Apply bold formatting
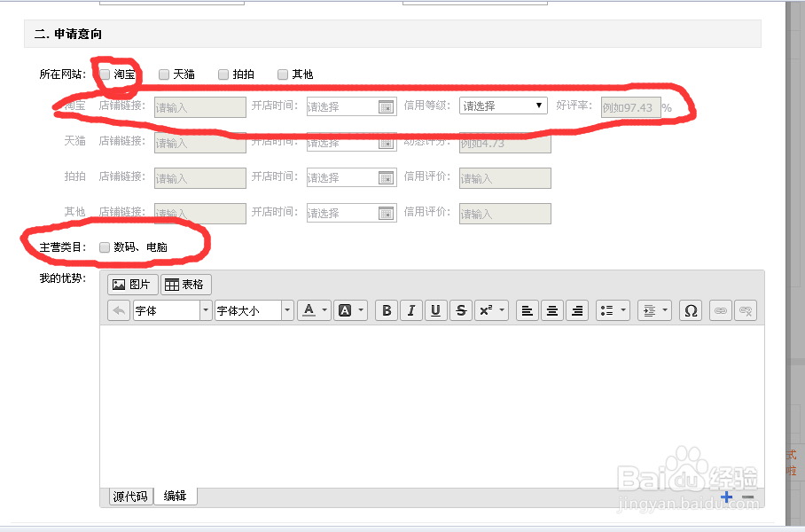This screenshot has width=805, height=532. tap(387, 310)
